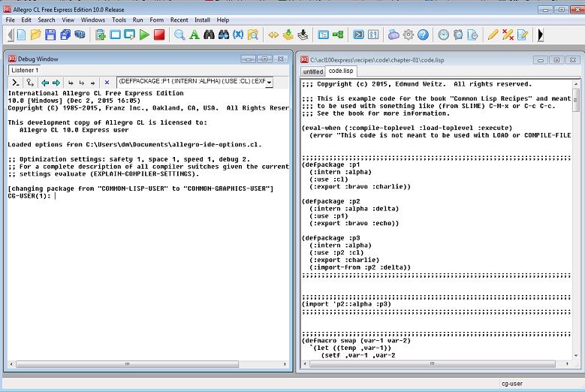Click the yellow Open folder icon
The height and width of the screenshot is (392, 585).
35,35
